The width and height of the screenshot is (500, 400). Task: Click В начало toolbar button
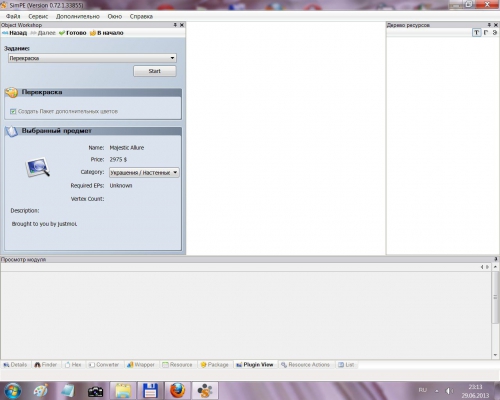(x=107, y=33)
